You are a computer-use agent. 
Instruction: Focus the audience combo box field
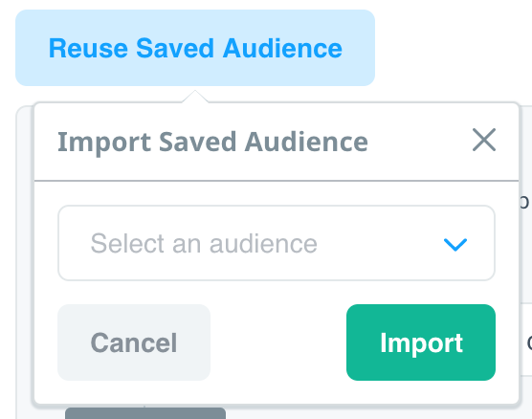tap(277, 243)
